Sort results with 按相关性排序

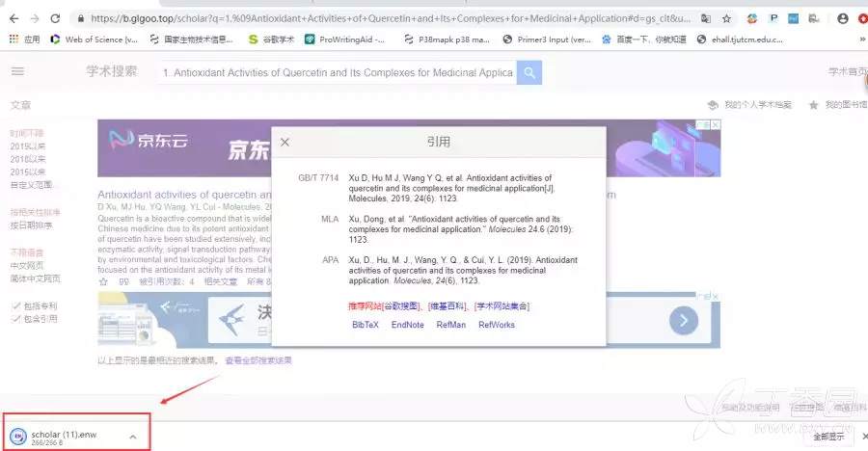tap(35, 212)
